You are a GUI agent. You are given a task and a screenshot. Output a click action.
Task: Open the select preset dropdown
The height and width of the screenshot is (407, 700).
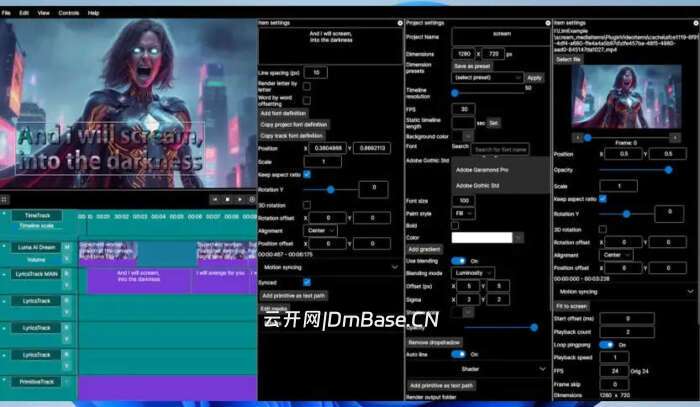[x=488, y=78]
